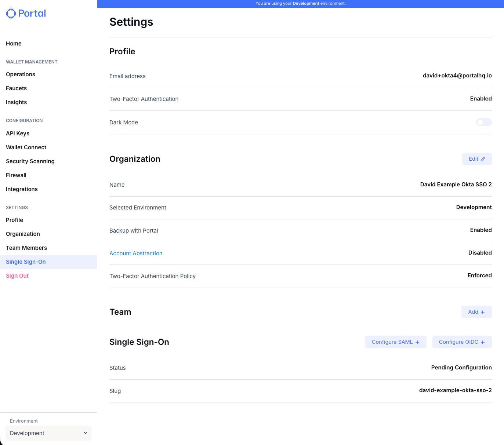Open the API Keys page
This screenshot has width=504, height=445.
pos(18,133)
